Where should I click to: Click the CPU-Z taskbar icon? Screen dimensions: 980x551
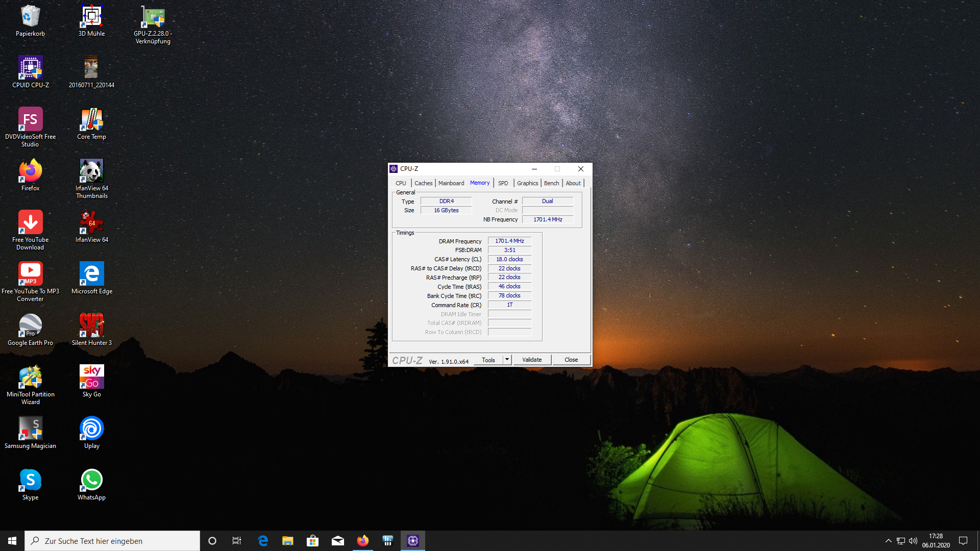click(x=412, y=541)
